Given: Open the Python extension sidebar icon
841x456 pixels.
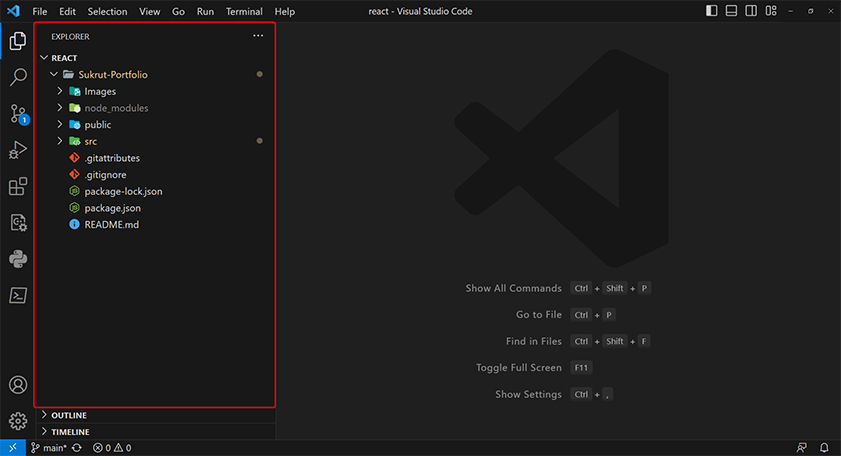Looking at the screenshot, I should 17,259.
